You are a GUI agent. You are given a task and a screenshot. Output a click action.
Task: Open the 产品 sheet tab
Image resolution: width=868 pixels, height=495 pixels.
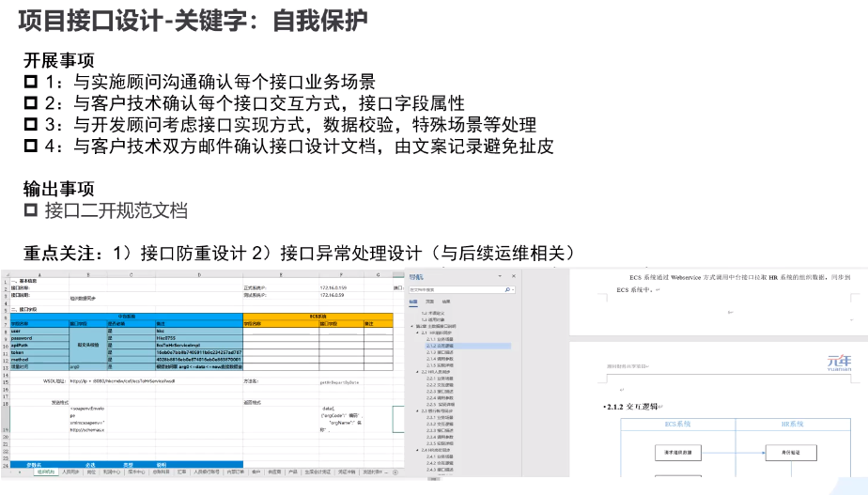pos(292,472)
